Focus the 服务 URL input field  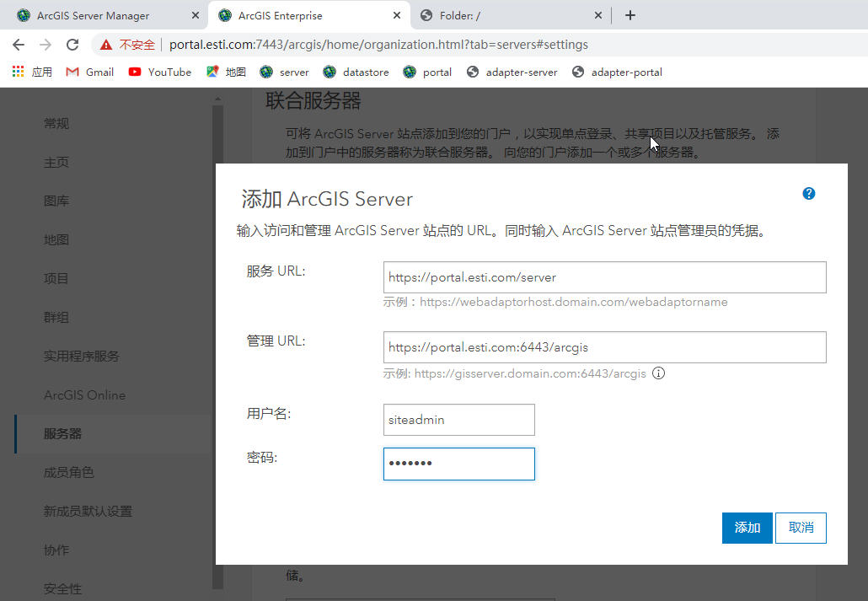(x=604, y=277)
